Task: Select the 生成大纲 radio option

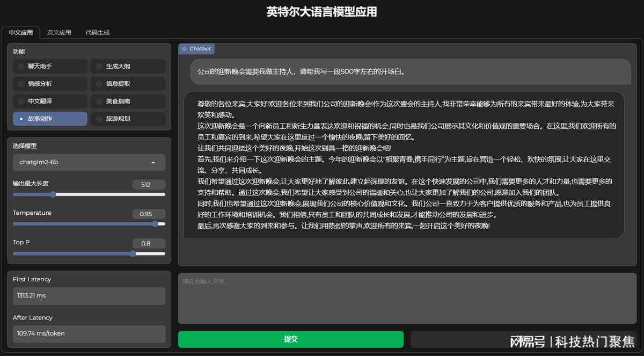Action: pos(128,66)
